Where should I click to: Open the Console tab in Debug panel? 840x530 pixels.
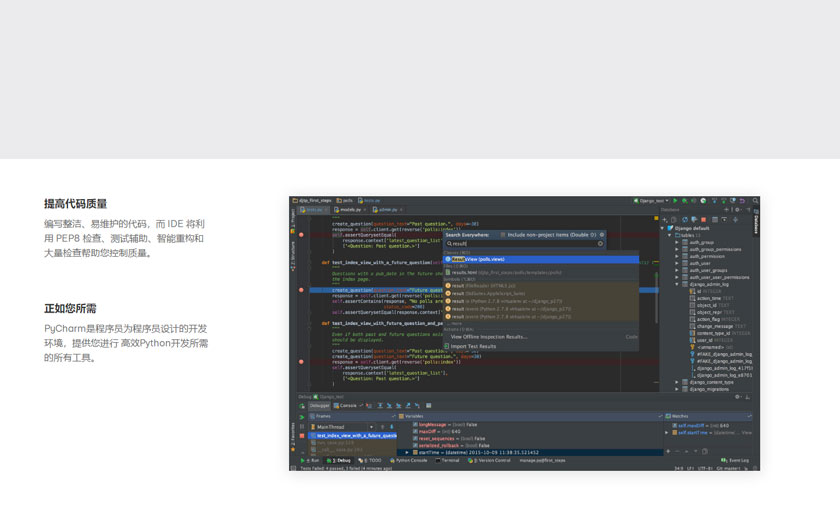pyautogui.click(x=345, y=406)
